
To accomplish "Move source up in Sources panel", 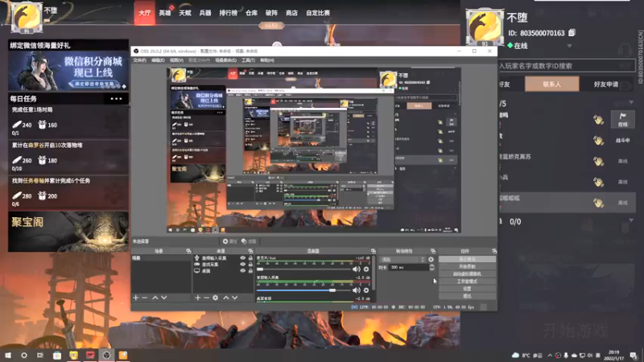I will tap(226, 298).
